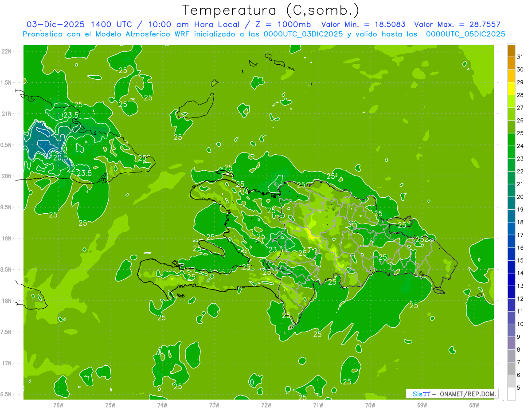Image resolution: width=532 pixels, height=411 pixels.
Task: Click legend value 15
Action: point(520,260)
